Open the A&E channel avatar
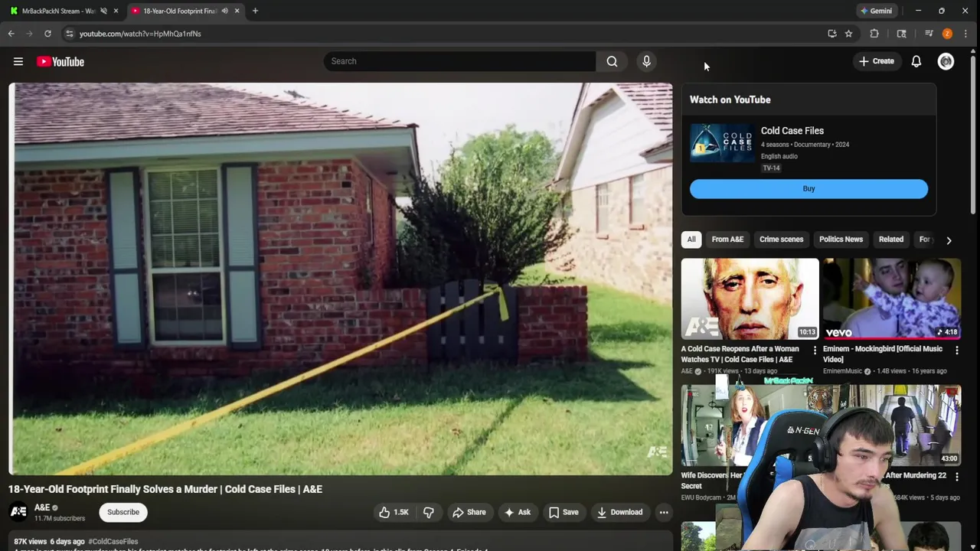The height and width of the screenshot is (551, 980). coord(18,511)
